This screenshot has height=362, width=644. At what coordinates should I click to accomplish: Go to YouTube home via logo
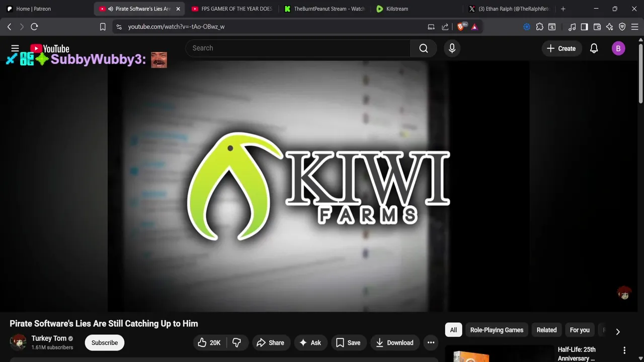pyautogui.click(x=49, y=49)
